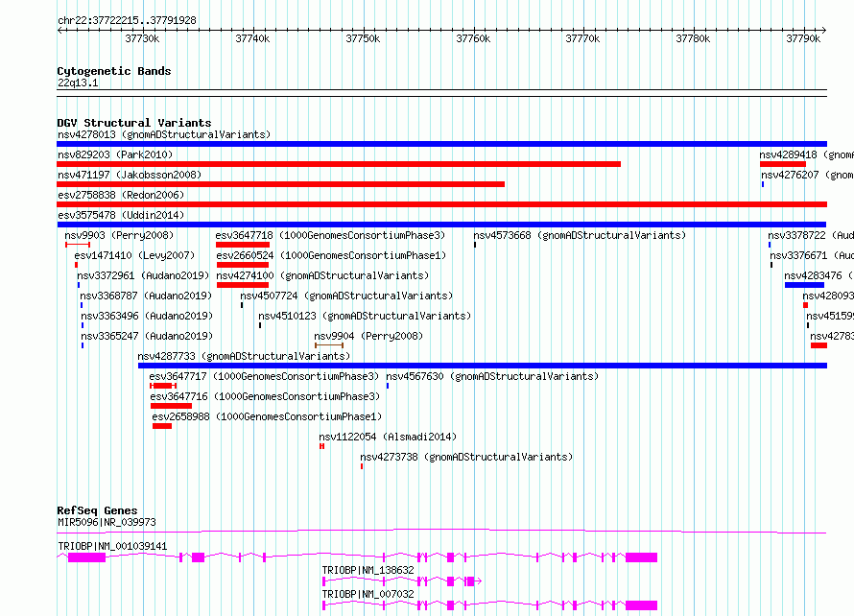Click the DGV Structural Variants track title
This screenshot has width=854, height=616.
point(134,123)
